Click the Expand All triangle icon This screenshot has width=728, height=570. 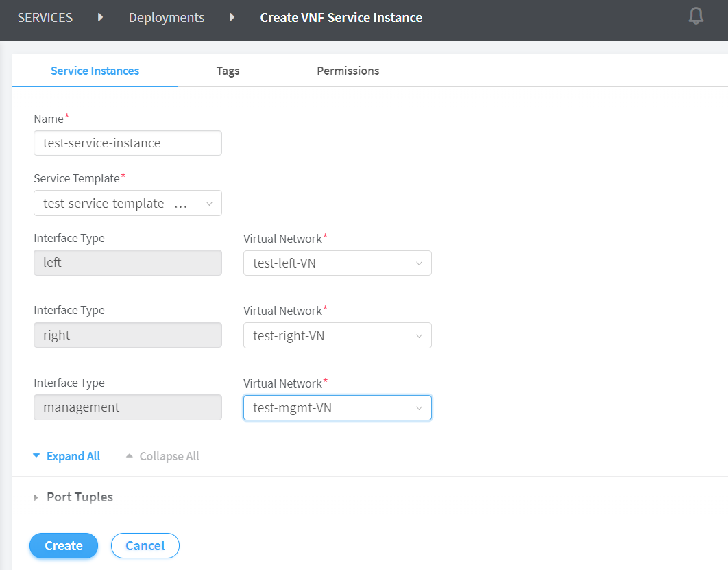click(37, 456)
